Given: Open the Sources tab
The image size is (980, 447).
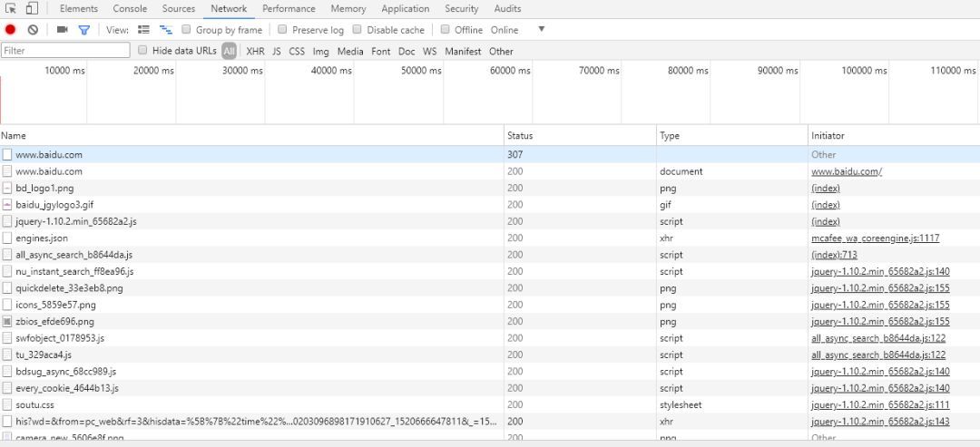Looking at the screenshot, I should point(179,9).
